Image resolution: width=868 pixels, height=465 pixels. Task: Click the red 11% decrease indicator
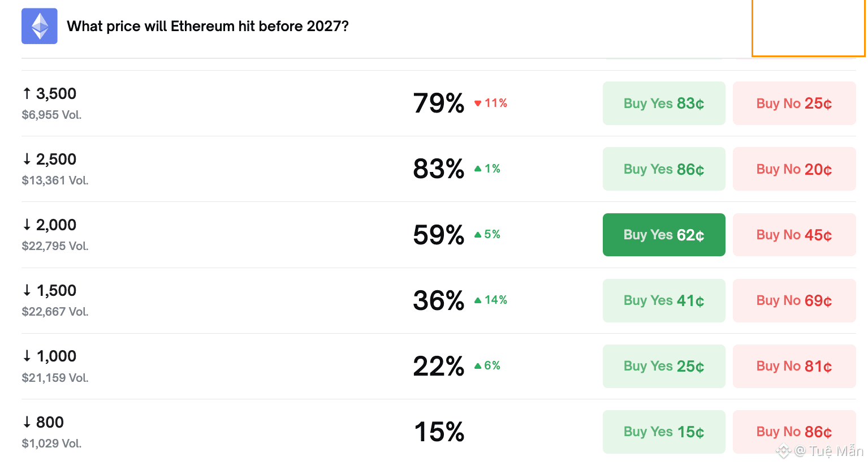click(x=490, y=103)
